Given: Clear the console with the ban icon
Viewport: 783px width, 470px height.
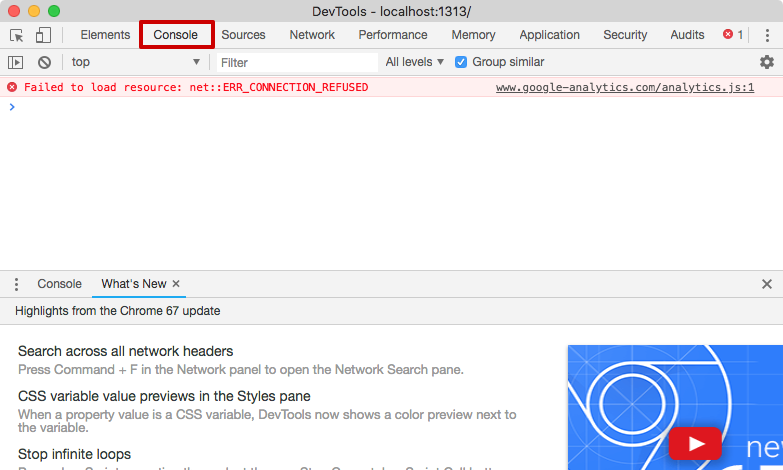Looking at the screenshot, I should (44, 62).
